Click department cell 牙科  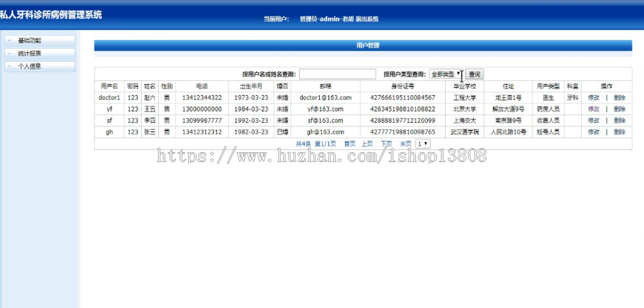click(x=572, y=98)
